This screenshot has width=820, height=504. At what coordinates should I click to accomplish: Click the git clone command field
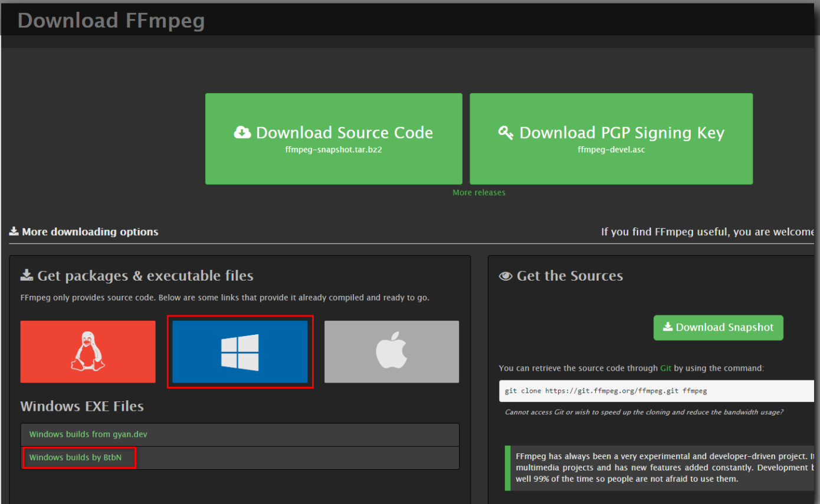tap(657, 391)
